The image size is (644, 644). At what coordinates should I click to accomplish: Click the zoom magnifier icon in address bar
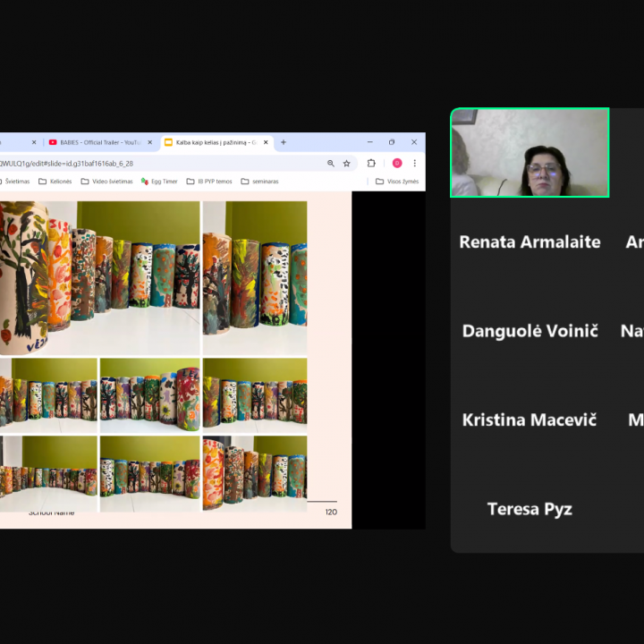[331, 164]
